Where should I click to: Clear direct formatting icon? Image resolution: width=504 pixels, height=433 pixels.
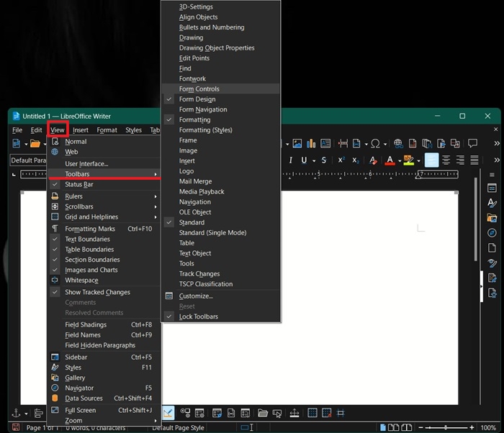373,160
